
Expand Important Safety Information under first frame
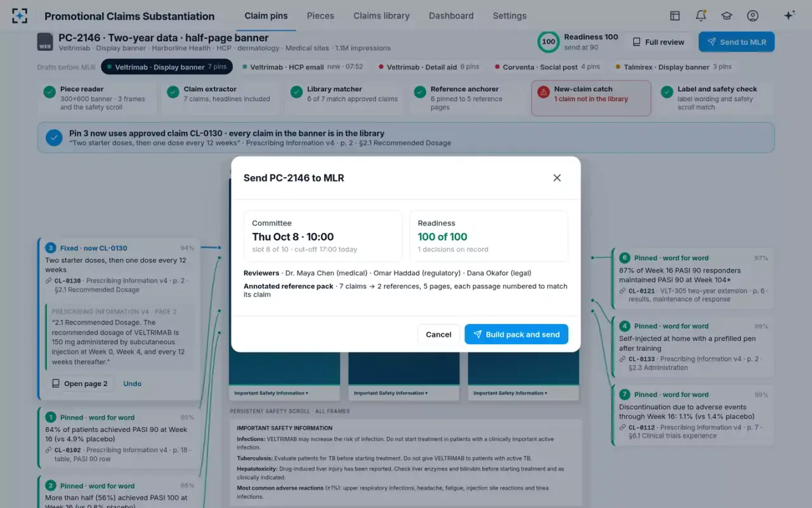(x=271, y=393)
